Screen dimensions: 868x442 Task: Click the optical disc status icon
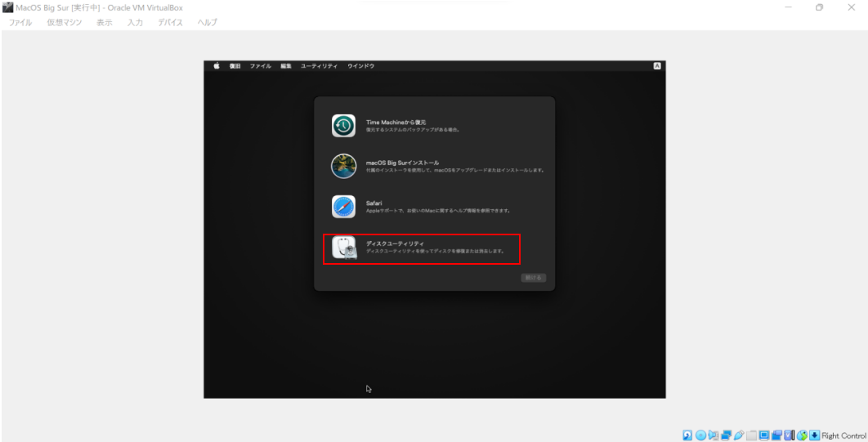700,435
